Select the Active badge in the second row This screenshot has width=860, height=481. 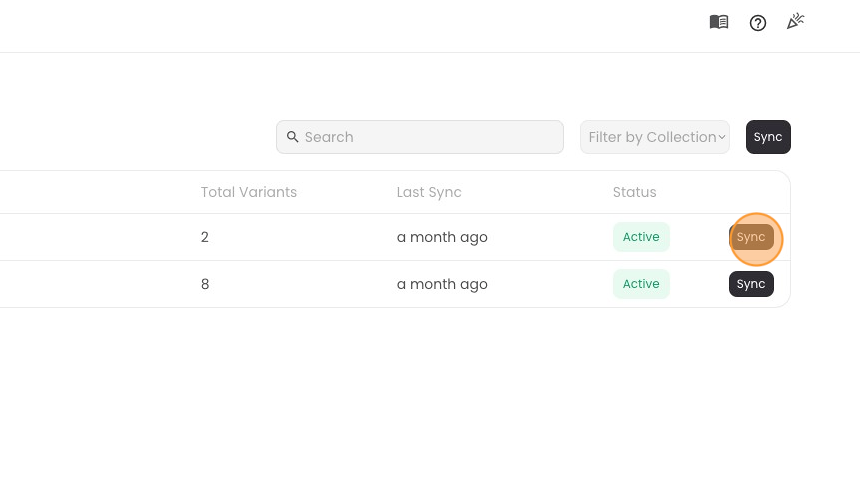coord(641,284)
